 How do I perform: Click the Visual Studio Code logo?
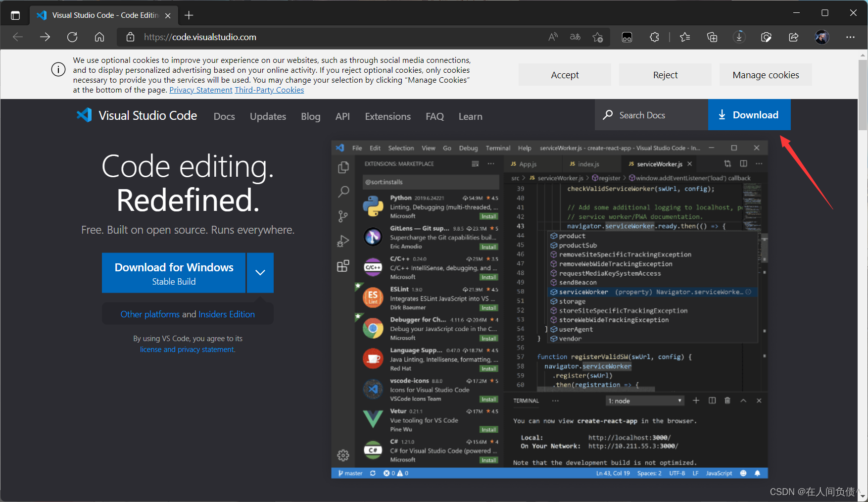84,115
